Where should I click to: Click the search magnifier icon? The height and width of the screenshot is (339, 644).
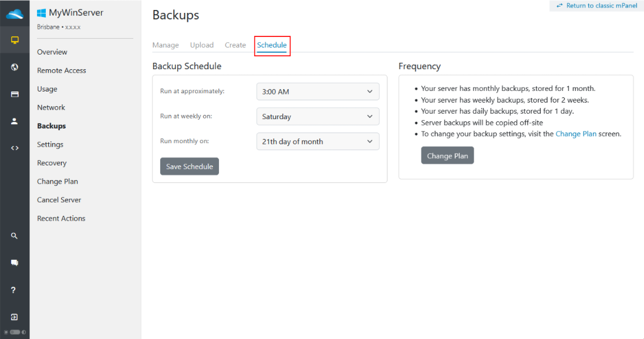coord(14,236)
